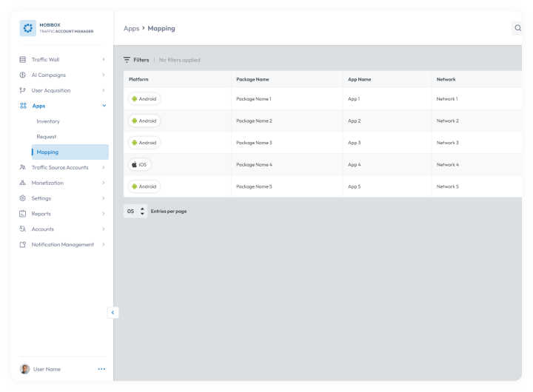Viewport: 533px width, 392px height.
Task: Click the Apps breadcrumb link
Action: tap(131, 29)
